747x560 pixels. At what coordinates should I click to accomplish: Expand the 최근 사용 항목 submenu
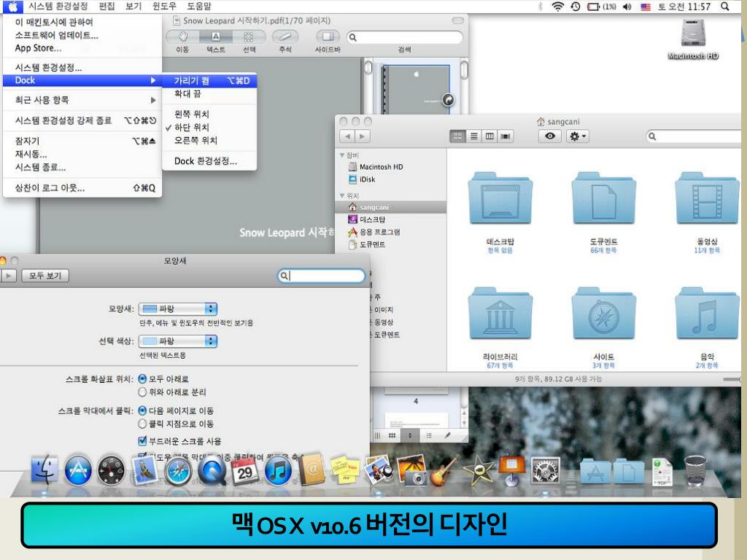pos(82,100)
